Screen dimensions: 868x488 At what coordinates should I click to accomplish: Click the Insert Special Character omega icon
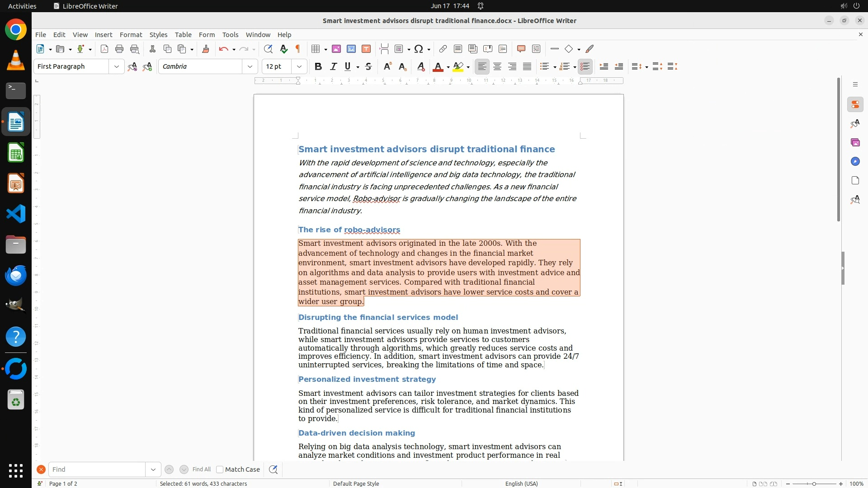(419, 49)
